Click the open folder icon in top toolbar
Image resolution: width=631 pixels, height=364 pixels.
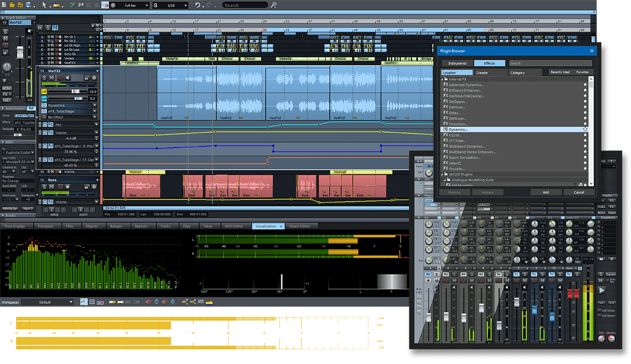(12, 5)
